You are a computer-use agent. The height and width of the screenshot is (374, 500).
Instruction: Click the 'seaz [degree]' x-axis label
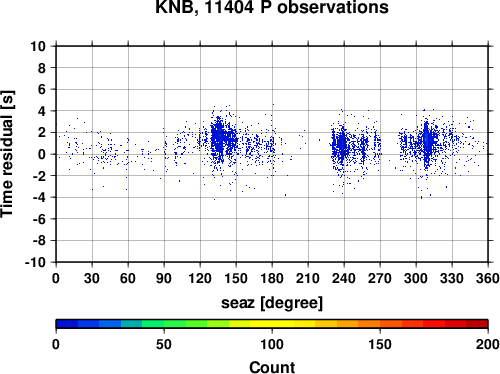tap(272, 303)
